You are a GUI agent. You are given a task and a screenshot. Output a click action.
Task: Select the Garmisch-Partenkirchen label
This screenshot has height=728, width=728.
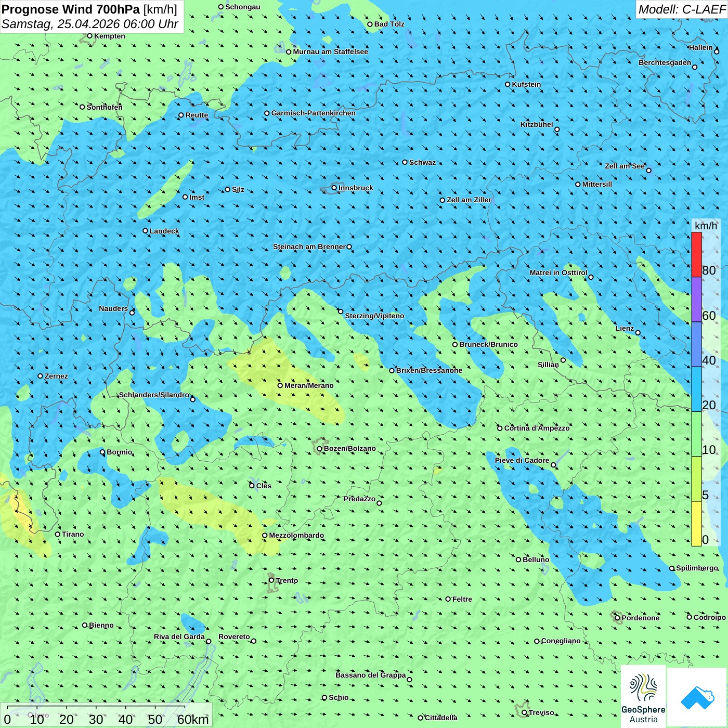314,113
